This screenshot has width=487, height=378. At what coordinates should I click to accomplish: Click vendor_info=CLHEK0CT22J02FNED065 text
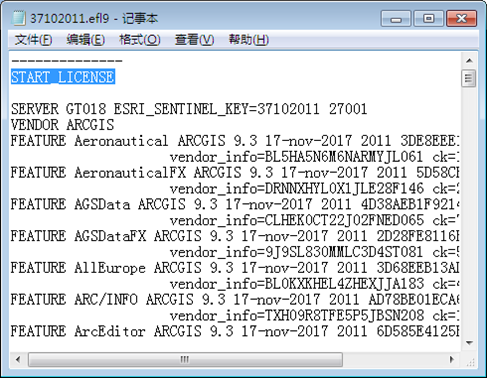(296, 220)
